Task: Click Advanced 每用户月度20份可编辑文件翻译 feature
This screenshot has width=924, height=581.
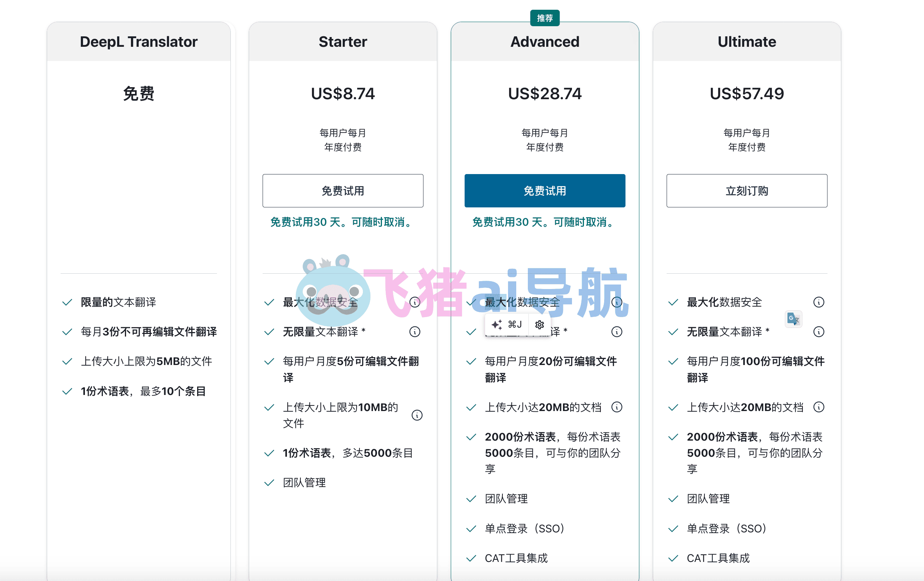Action: pyautogui.click(x=551, y=369)
